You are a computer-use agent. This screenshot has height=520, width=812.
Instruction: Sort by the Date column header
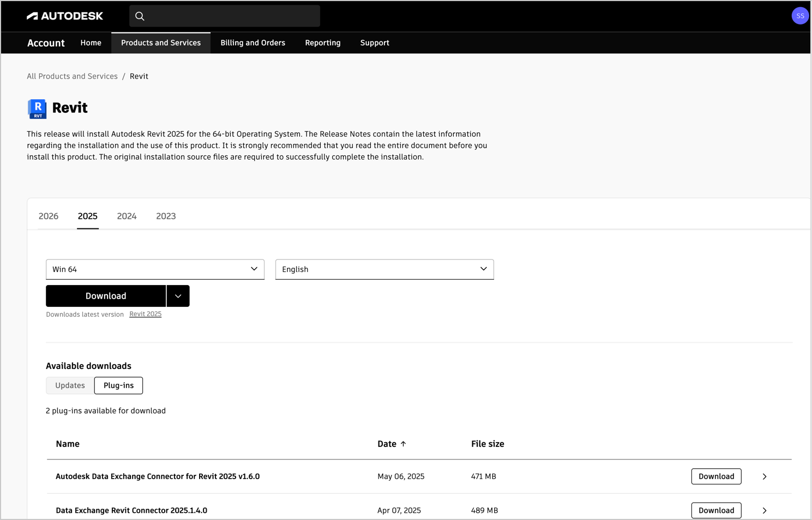point(387,444)
